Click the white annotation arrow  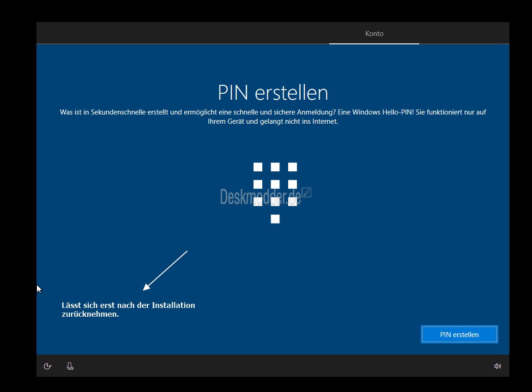click(x=165, y=271)
